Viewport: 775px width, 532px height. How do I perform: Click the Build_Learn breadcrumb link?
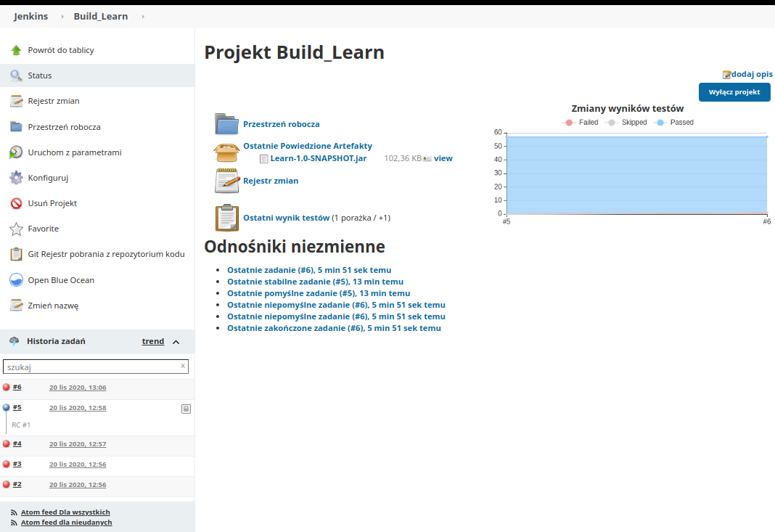click(101, 16)
